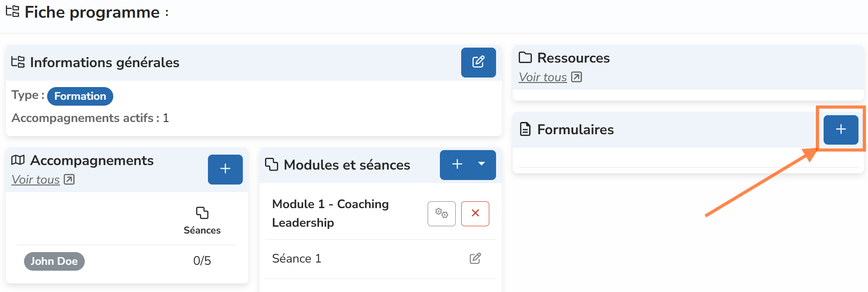Image resolution: width=868 pixels, height=292 pixels.
Task: Select the Séance 1 row
Action: click(297, 258)
